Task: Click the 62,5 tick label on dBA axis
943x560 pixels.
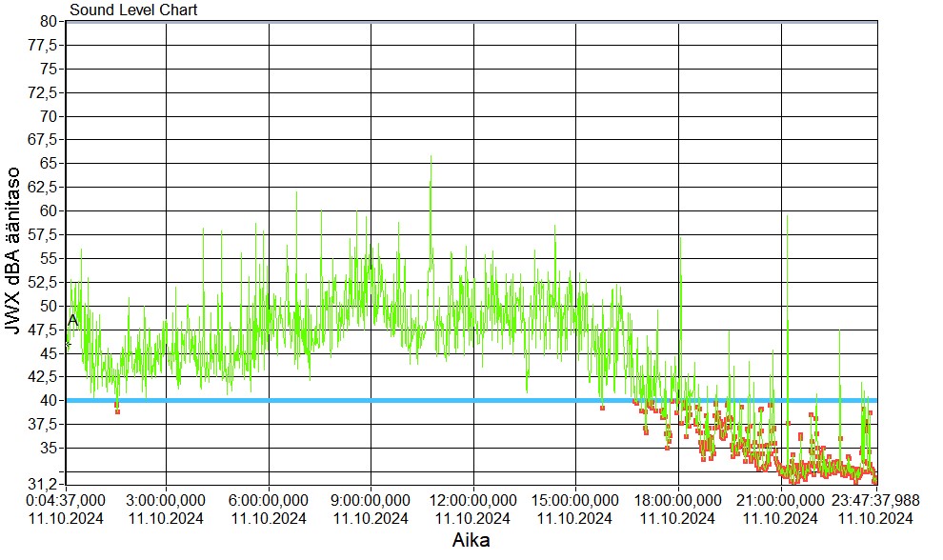Action: pos(46,187)
